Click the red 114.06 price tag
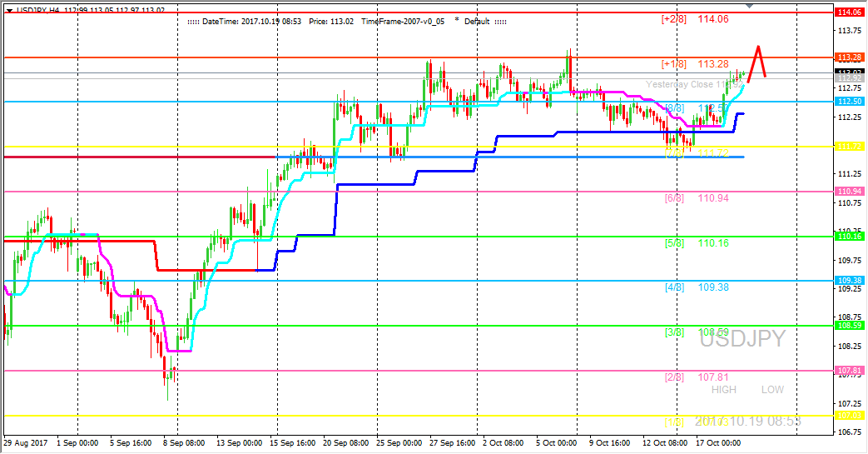 [x=849, y=12]
